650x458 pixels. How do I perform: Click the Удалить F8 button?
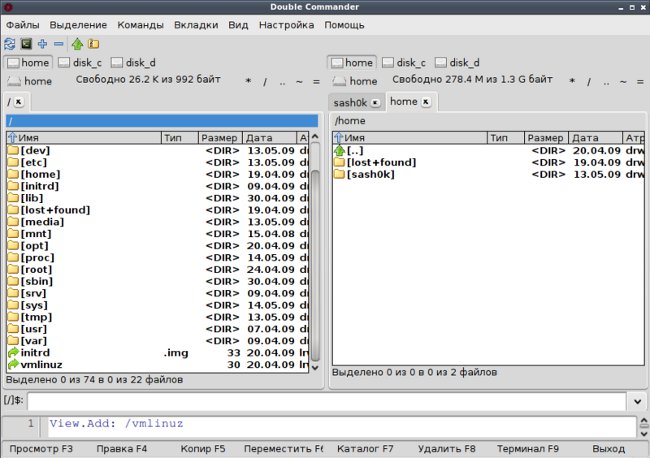446,449
